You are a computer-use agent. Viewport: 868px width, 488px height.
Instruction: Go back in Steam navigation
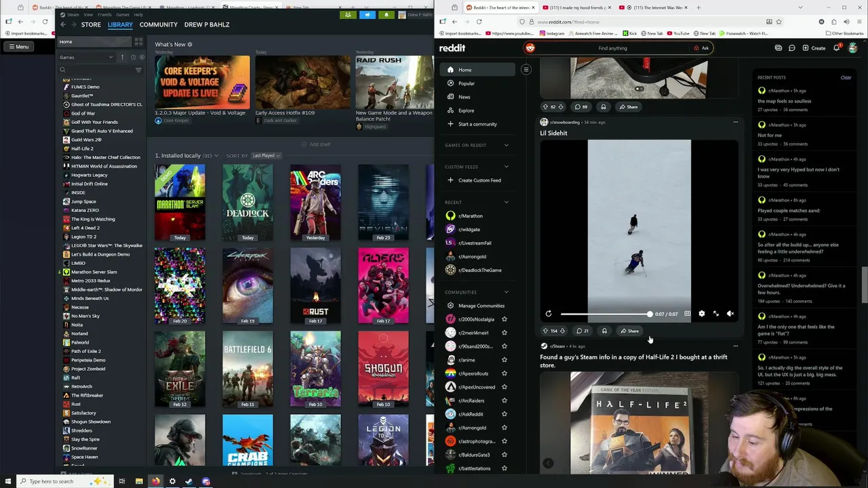tap(63, 24)
